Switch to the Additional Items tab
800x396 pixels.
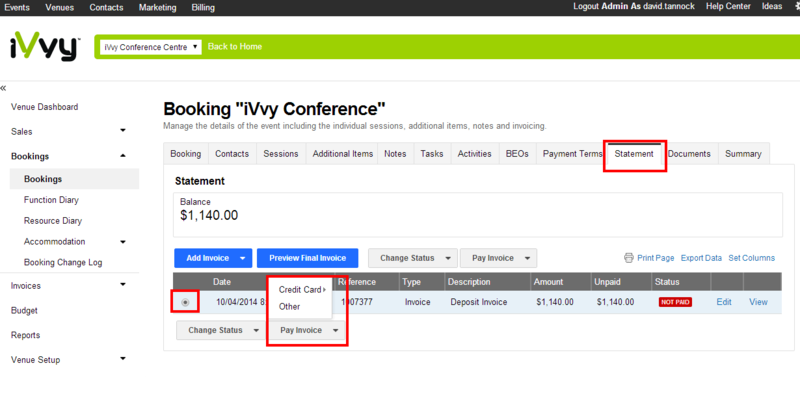(342, 154)
